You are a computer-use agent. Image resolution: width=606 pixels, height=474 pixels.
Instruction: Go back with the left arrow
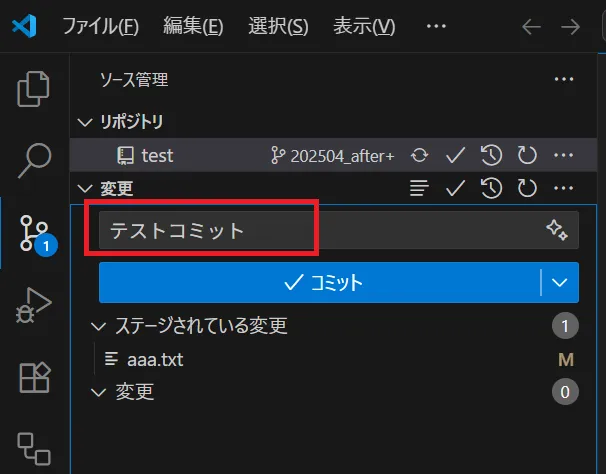click(x=531, y=27)
